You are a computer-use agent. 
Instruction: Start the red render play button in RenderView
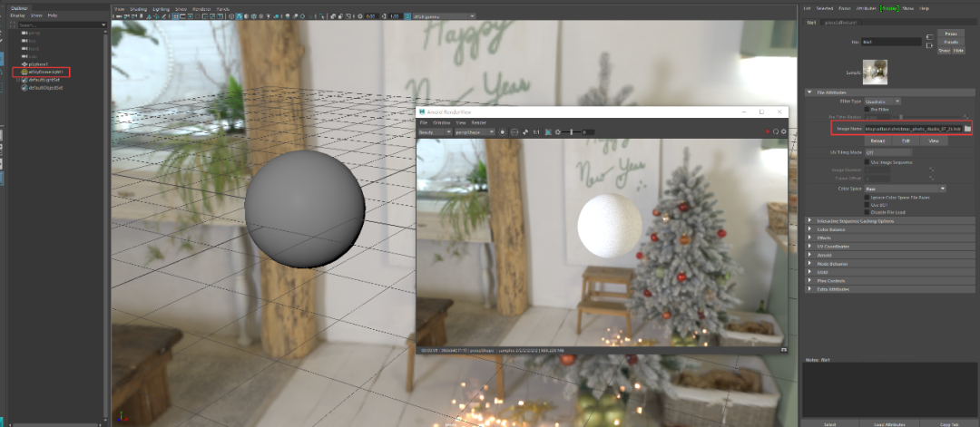tap(769, 131)
